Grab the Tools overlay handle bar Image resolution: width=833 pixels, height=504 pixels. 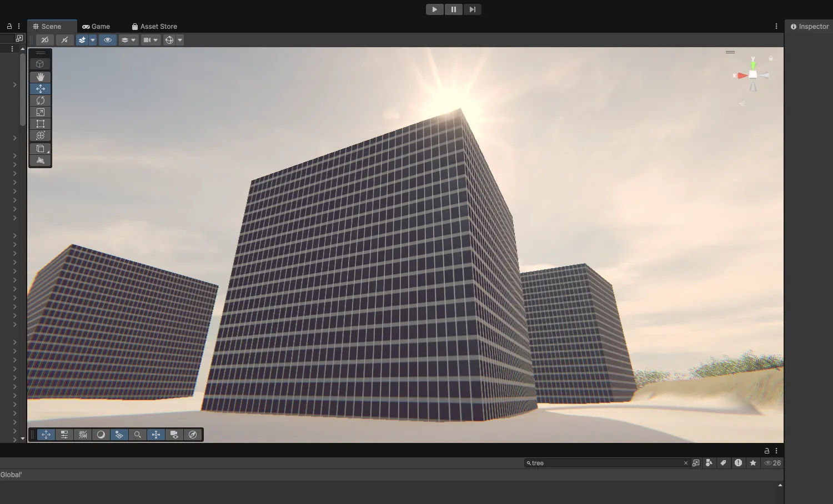(40, 53)
